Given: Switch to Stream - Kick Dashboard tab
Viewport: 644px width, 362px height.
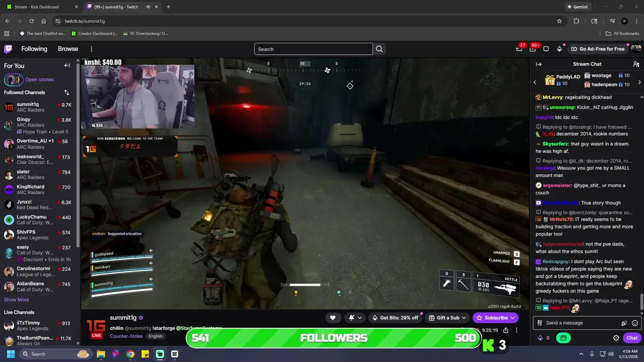Looking at the screenshot, I should click(41, 7).
